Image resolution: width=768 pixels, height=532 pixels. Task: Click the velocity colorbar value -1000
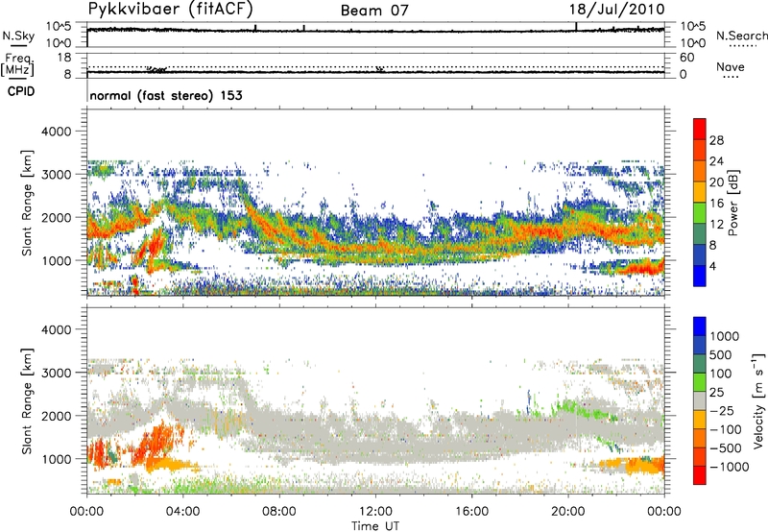[730, 467]
